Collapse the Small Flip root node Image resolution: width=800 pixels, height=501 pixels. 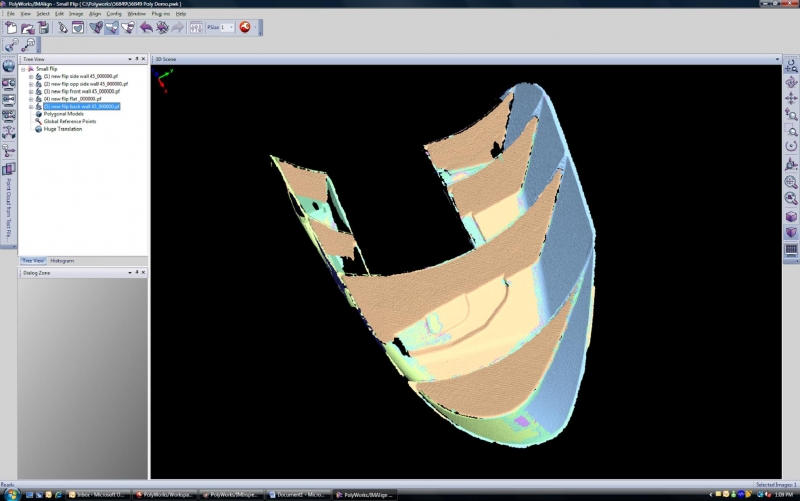coord(24,69)
